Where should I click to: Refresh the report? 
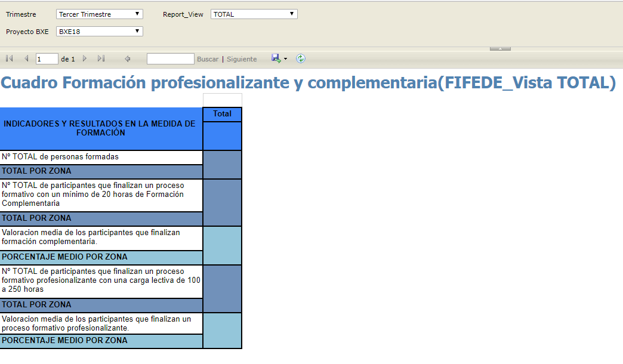300,58
